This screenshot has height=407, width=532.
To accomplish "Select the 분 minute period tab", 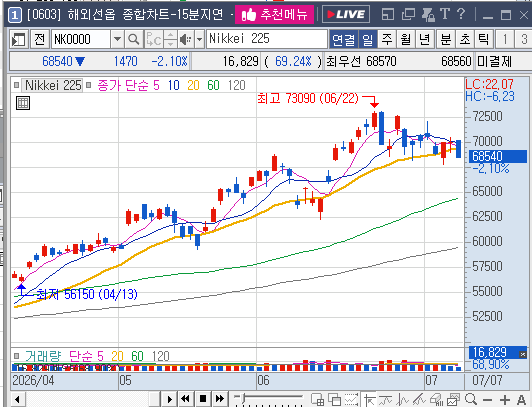I will tap(446, 40).
